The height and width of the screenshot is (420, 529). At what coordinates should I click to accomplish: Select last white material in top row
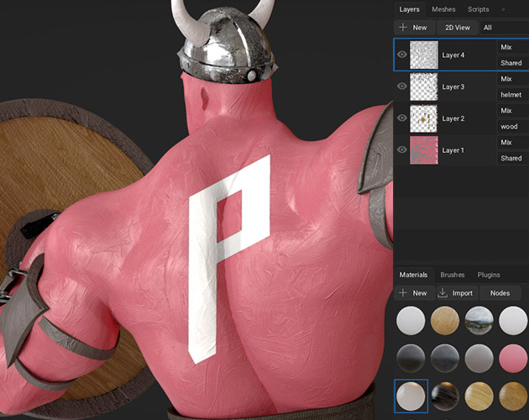513,321
